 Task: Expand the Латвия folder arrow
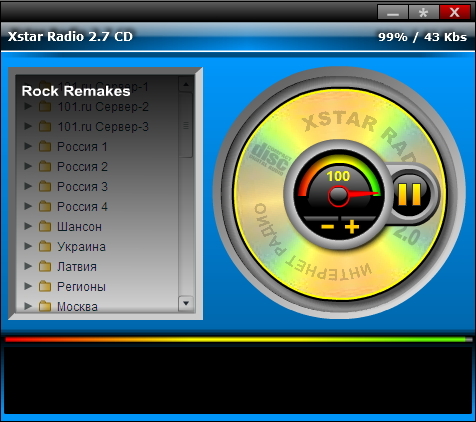pos(28,266)
